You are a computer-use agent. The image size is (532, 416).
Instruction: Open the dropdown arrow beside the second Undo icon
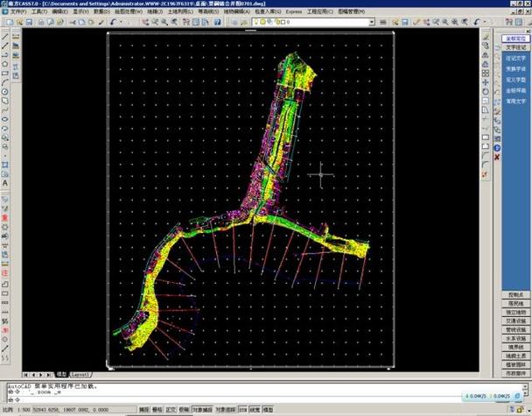[x=484, y=22]
